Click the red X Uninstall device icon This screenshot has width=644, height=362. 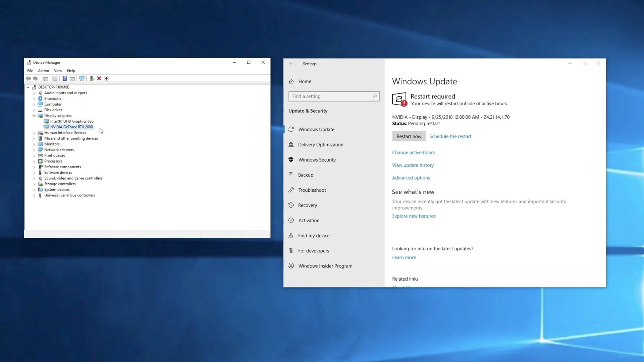(x=99, y=78)
